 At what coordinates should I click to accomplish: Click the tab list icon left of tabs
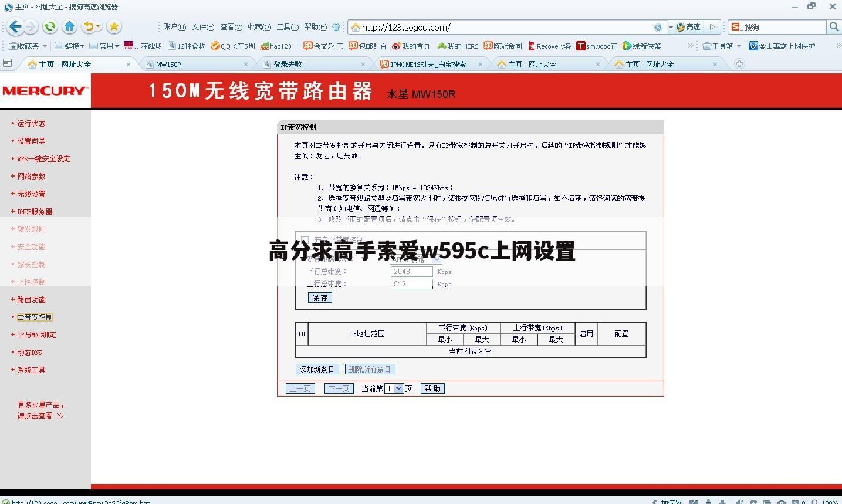[x=8, y=63]
